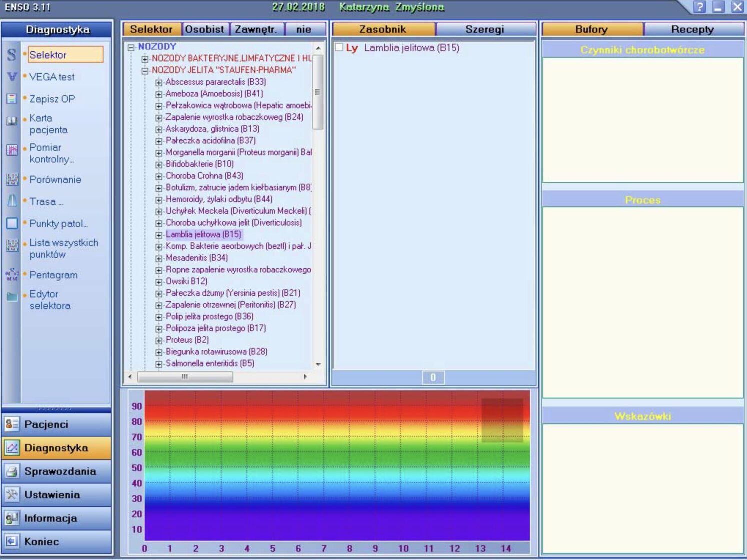Click the Porównanie sidebar icon
This screenshot has width=747, height=560.
[x=12, y=179]
